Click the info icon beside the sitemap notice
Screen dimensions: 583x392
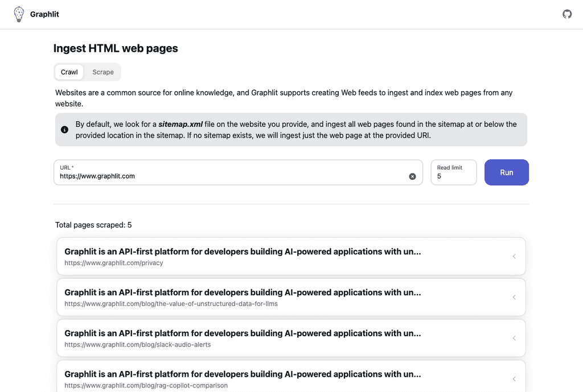point(64,129)
